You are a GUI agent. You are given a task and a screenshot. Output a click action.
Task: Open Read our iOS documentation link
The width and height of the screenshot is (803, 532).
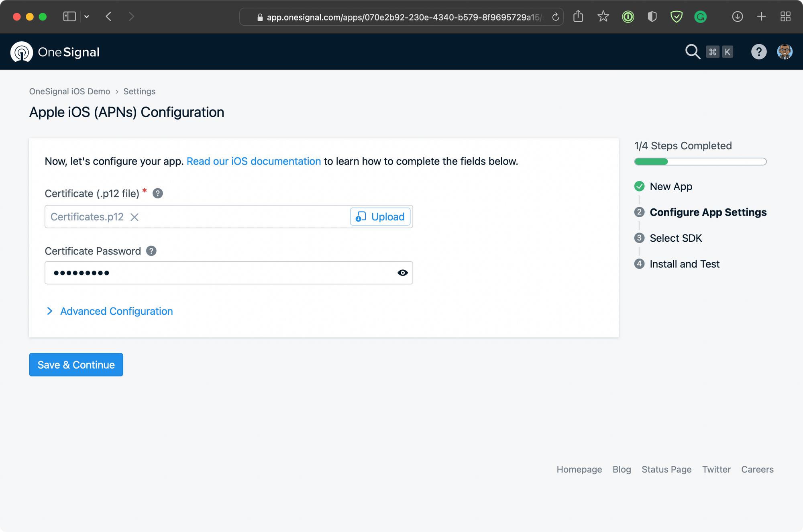pos(253,161)
